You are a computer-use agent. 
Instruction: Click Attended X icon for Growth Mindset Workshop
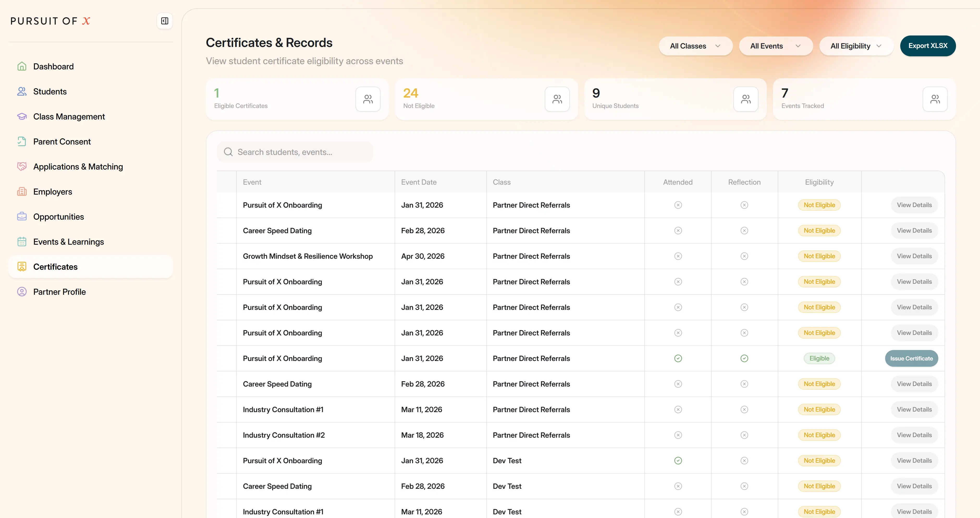pyautogui.click(x=678, y=256)
